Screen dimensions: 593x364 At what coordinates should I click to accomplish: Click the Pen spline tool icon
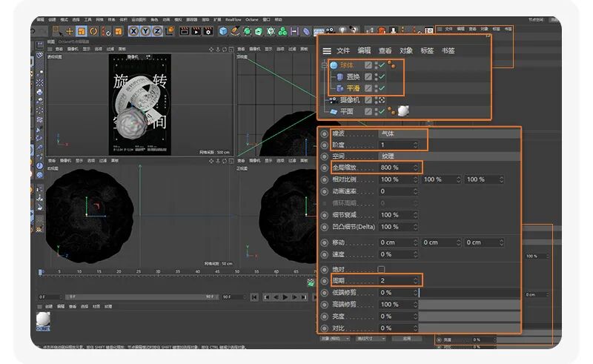pyautogui.click(x=235, y=31)
